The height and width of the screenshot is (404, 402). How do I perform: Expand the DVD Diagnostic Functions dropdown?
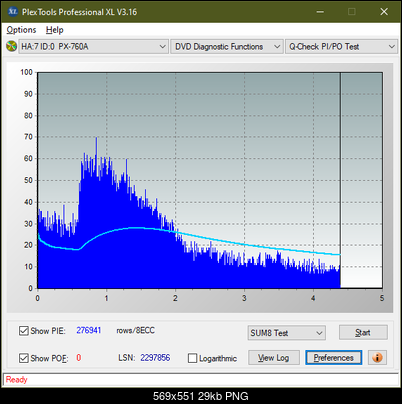click(x=227, y=47)
